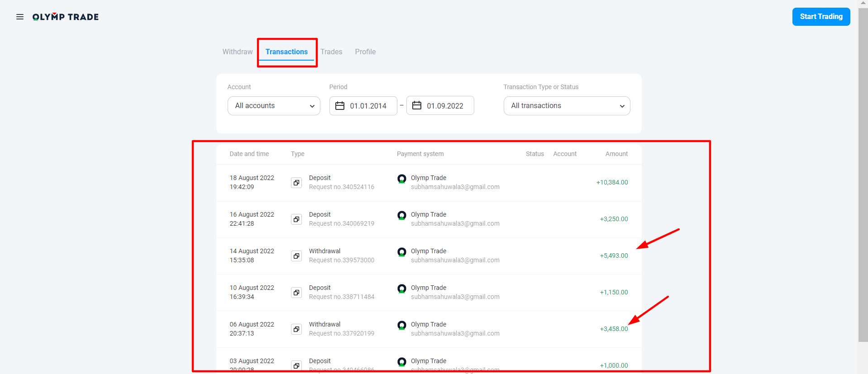Click the date 14 August 2022

pyautogui.click(x=252, y=251)
